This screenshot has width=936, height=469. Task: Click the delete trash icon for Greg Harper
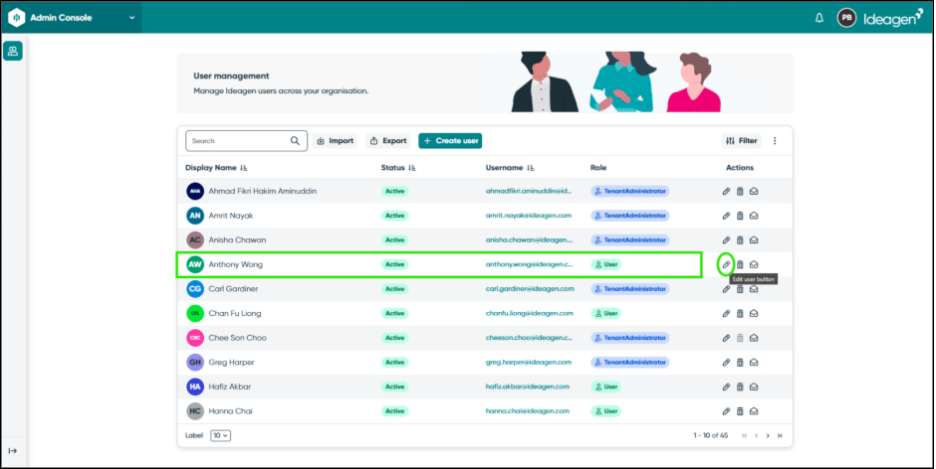[x=740, y=362]
